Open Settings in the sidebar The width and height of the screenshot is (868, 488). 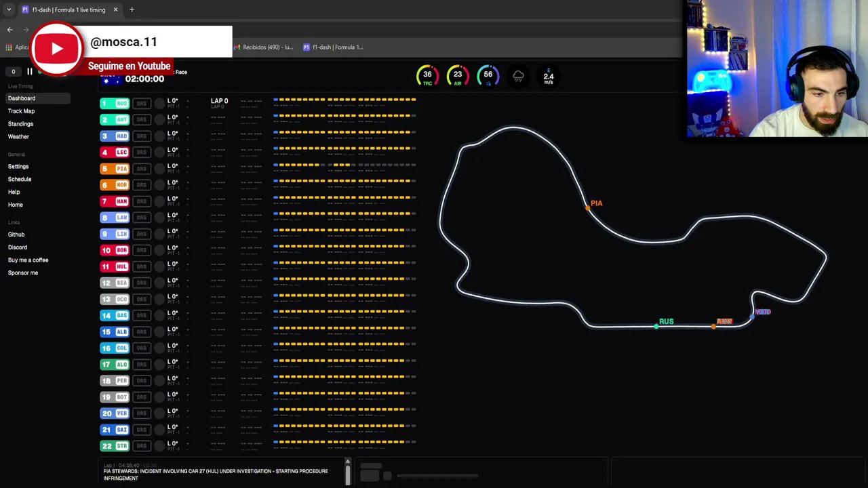(x=18, y=167)
